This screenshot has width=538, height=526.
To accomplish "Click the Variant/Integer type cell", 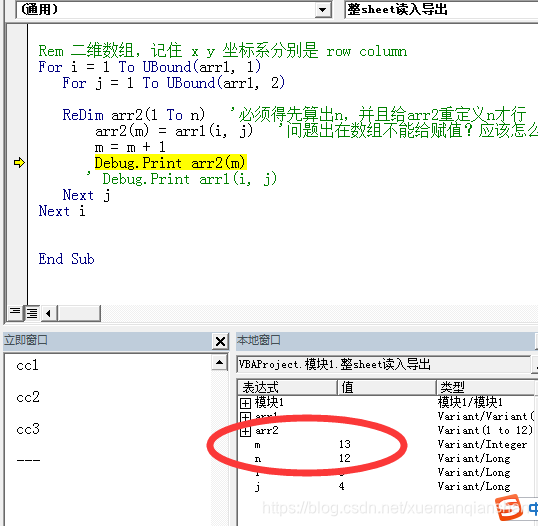I will click(x=482, y=445).
